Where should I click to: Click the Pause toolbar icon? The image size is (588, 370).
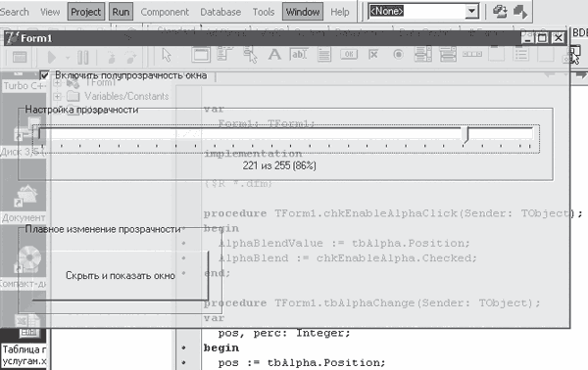pos(83,58)
